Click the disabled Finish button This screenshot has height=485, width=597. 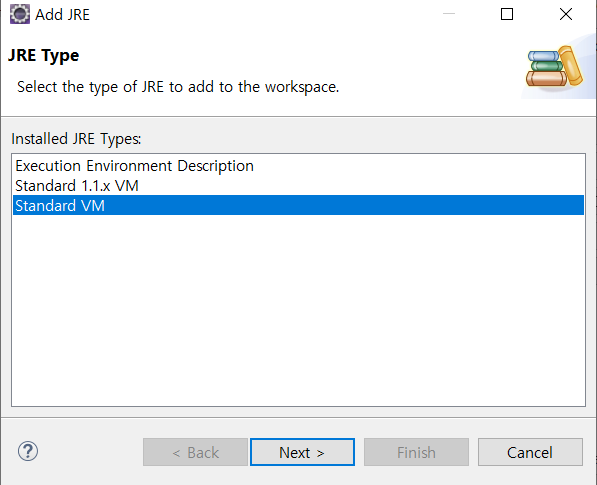click(416, 452)
